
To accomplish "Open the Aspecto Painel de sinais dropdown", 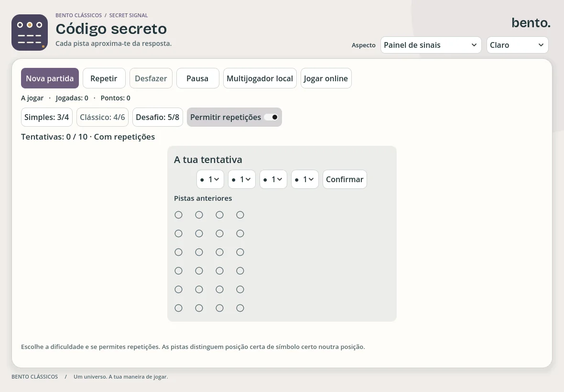I will (x=431, y=45).
